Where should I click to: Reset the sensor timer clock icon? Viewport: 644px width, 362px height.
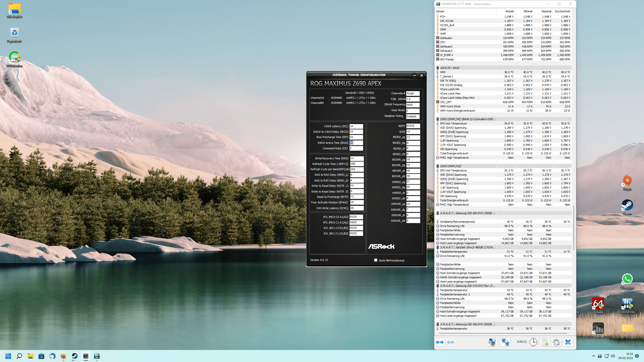533,342
